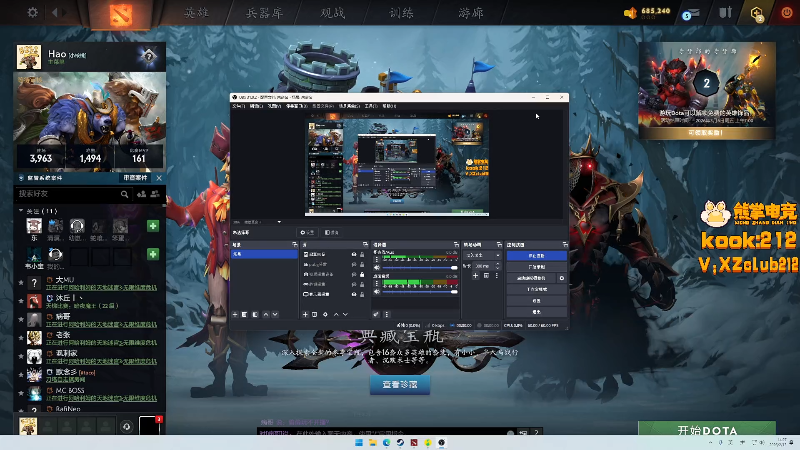
Task: Move source up in OBS Sources toolbar
Action: [x=336, y=315]
